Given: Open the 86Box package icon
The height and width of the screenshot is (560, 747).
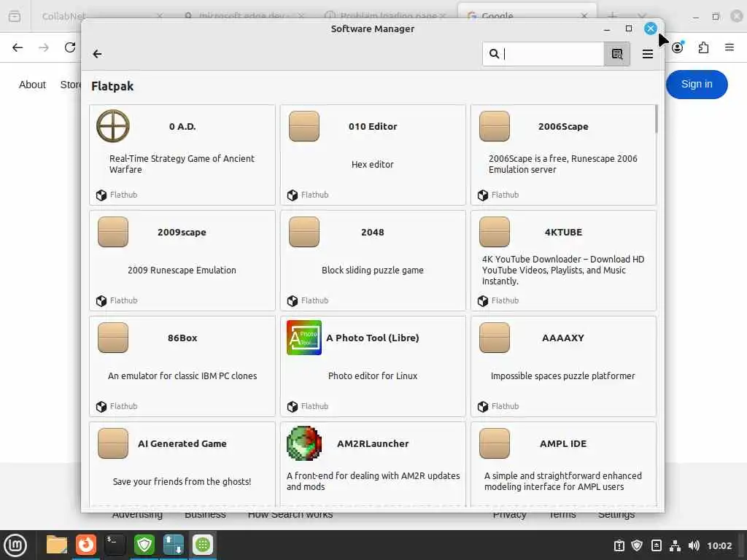Looking at the screenshot, I should [x=113, y=338].
